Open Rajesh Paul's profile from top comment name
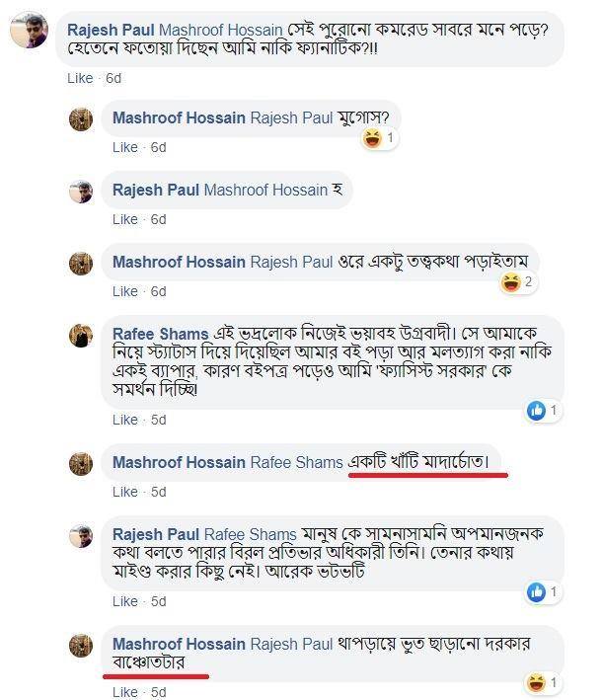Image resolution: width=603 pixels, height=700 pixels. pyautogui.click(x=111, y=30)
